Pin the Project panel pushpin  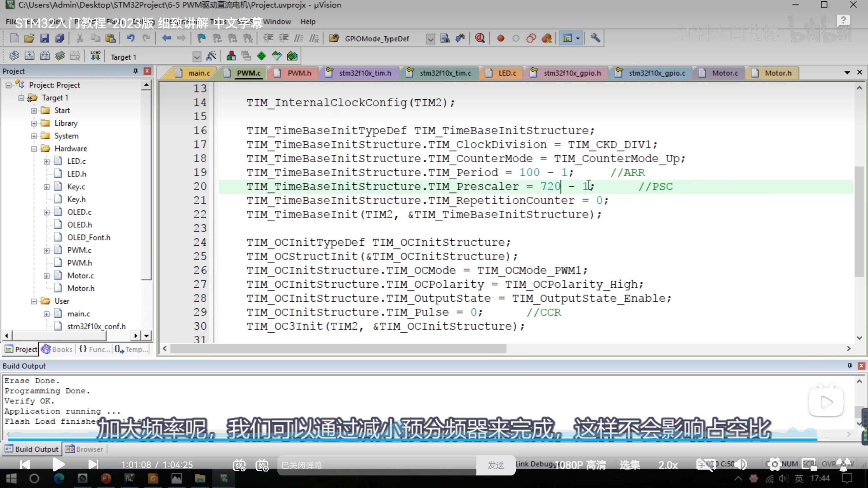pyautogui.click(x=136, y=71)
